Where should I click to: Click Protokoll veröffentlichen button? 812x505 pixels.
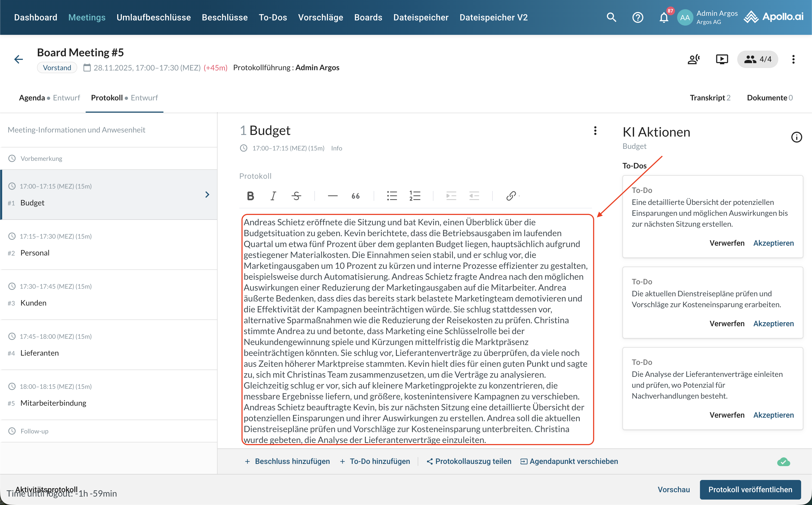tap(750, 489)
